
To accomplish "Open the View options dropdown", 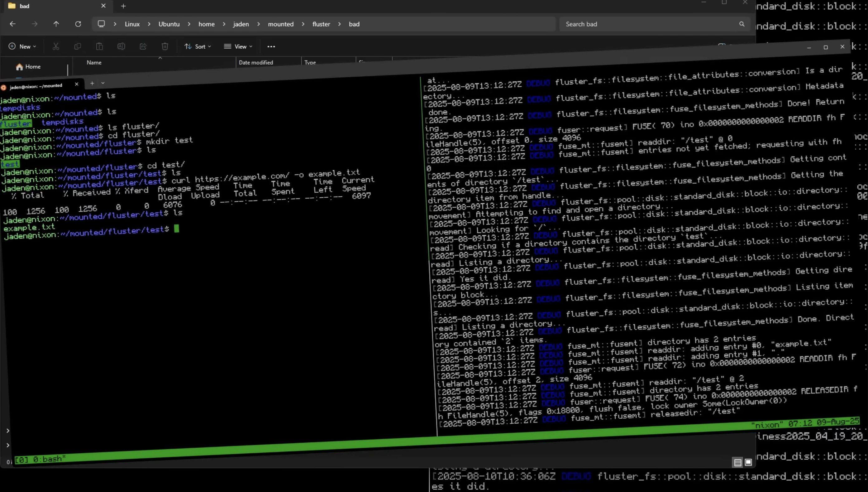I will pos(238,46).
